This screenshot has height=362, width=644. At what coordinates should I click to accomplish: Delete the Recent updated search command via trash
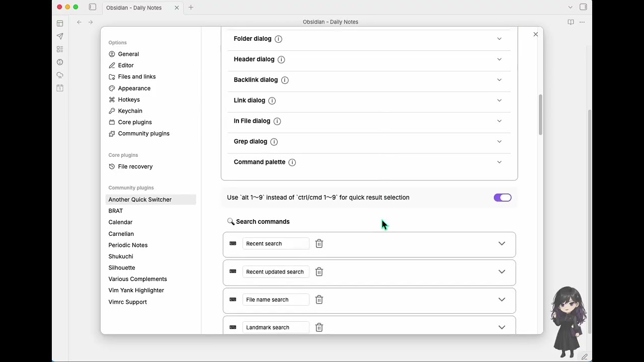point(319,272)
